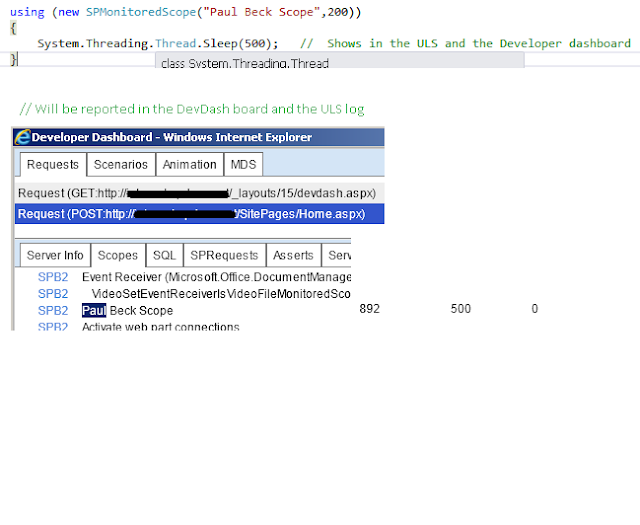
Task: Click Thread in the Sleep code line
Action: tap(176, 43)
